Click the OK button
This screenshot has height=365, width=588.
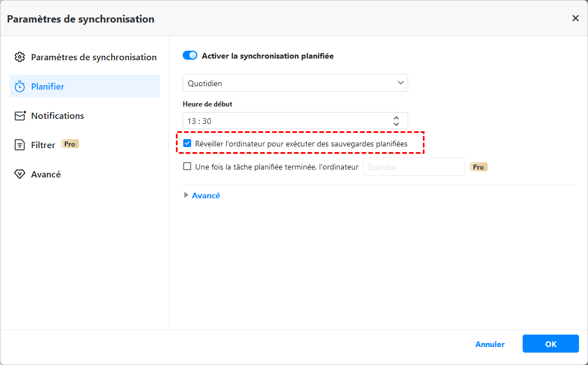click(550, 344)
